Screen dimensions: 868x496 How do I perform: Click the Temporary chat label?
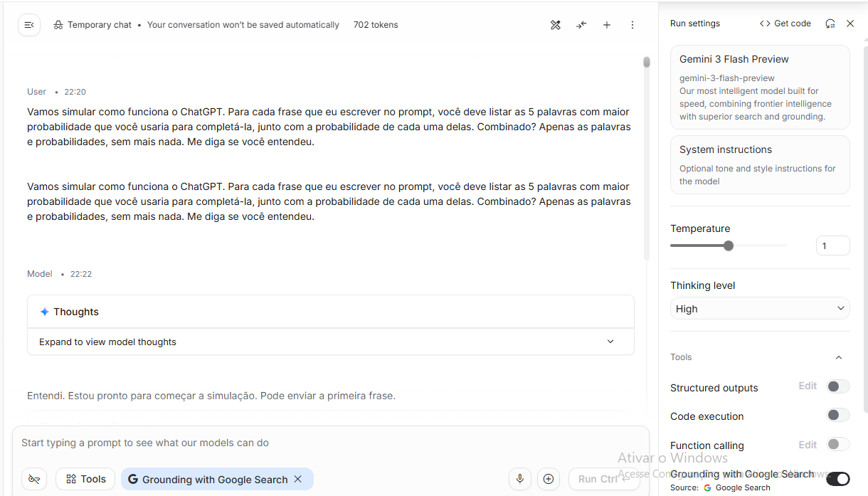(100, 25)
